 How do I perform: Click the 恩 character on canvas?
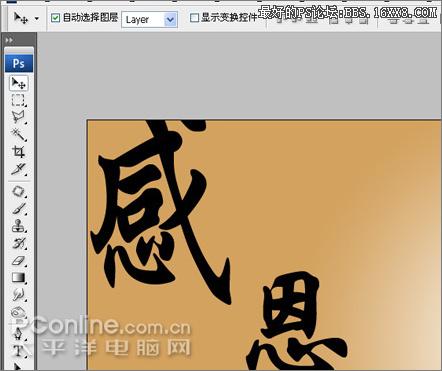[297, 320]
